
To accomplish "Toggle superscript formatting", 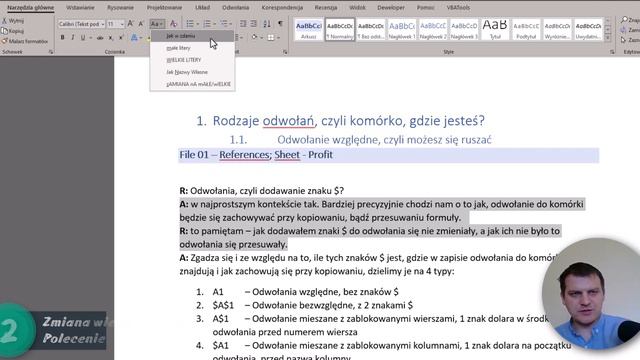I will pos(121,38).
